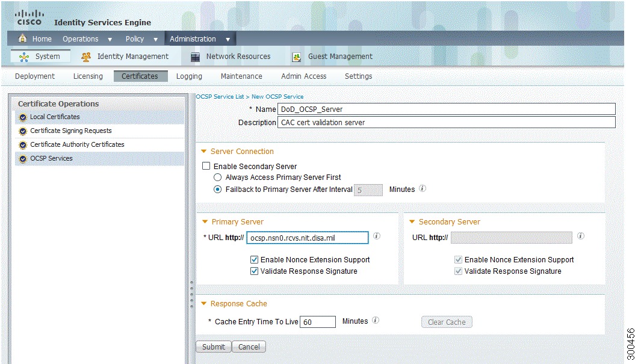Click the Cache Entry Time To Live field
The image size is (638, 364).
tap(318, 322)
